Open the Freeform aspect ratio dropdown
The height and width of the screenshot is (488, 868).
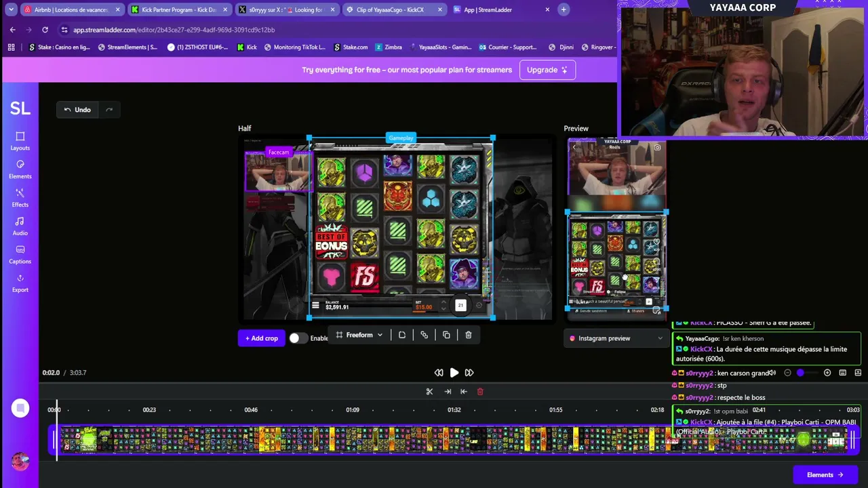pos(359,335)
